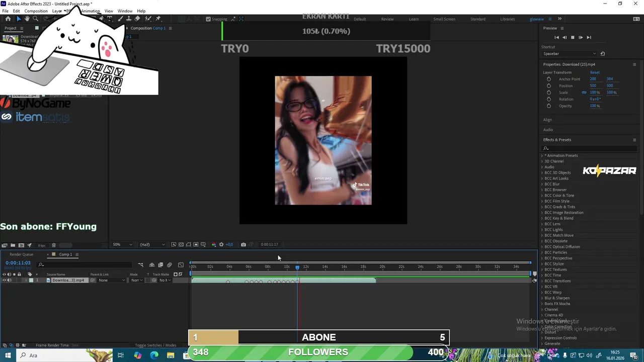Select the Brush tool
The height and width of the screenshot is (362, 644).
pos(121,19)
